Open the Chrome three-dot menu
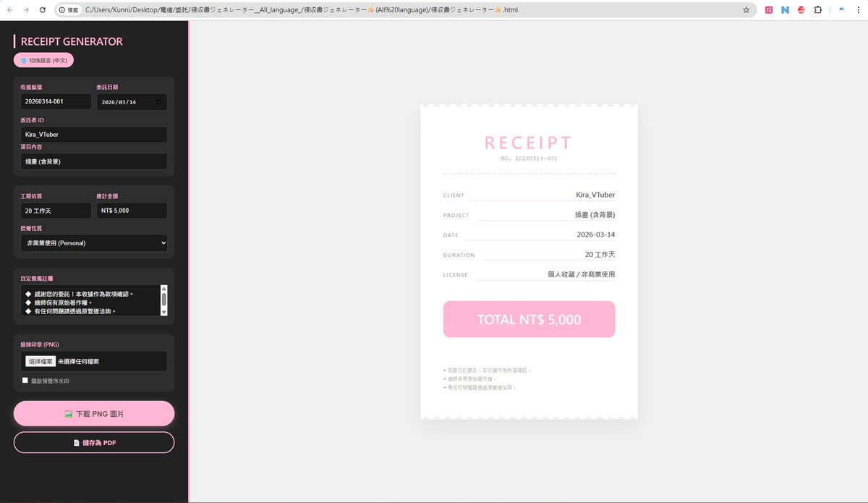The height and width of the screenshot is (503, 868). pos(859,10)
